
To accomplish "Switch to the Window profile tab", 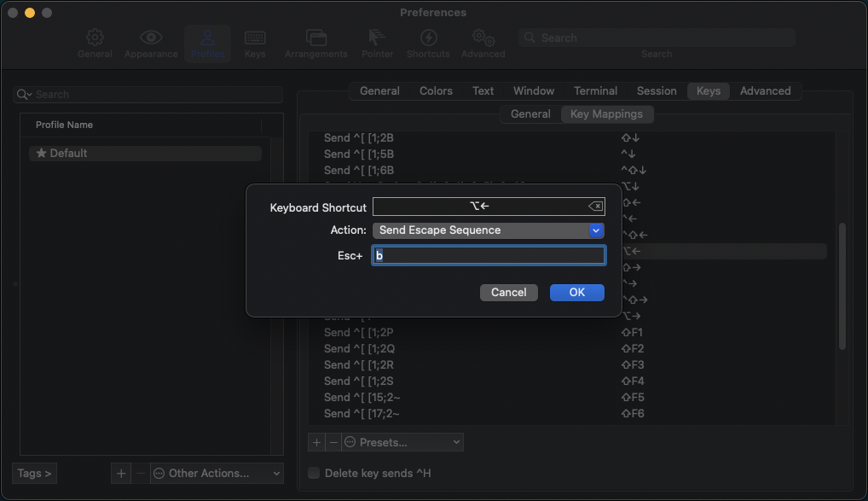I will (x=534, y=90).
